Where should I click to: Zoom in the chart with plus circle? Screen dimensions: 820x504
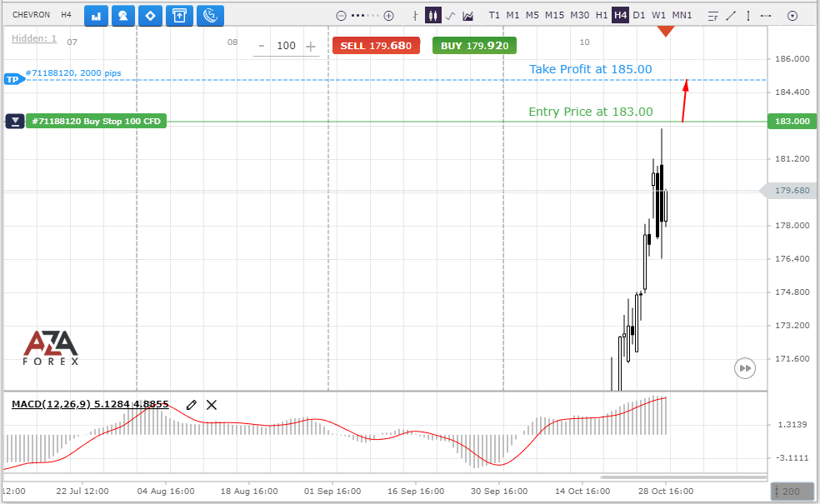388,16
